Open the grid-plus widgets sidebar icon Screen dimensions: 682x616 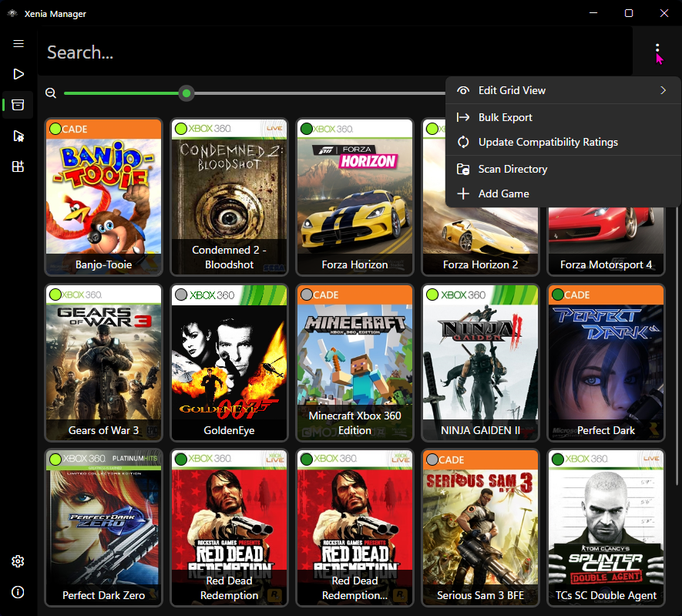coord(18,167)
